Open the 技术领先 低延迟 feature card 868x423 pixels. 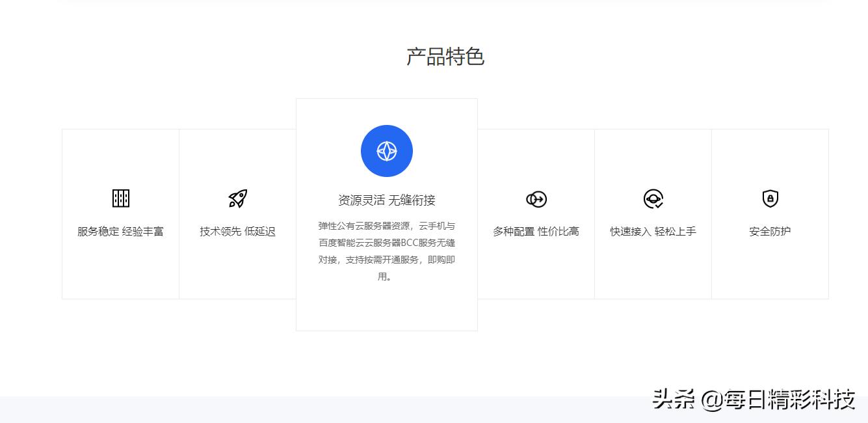[237, 213]
